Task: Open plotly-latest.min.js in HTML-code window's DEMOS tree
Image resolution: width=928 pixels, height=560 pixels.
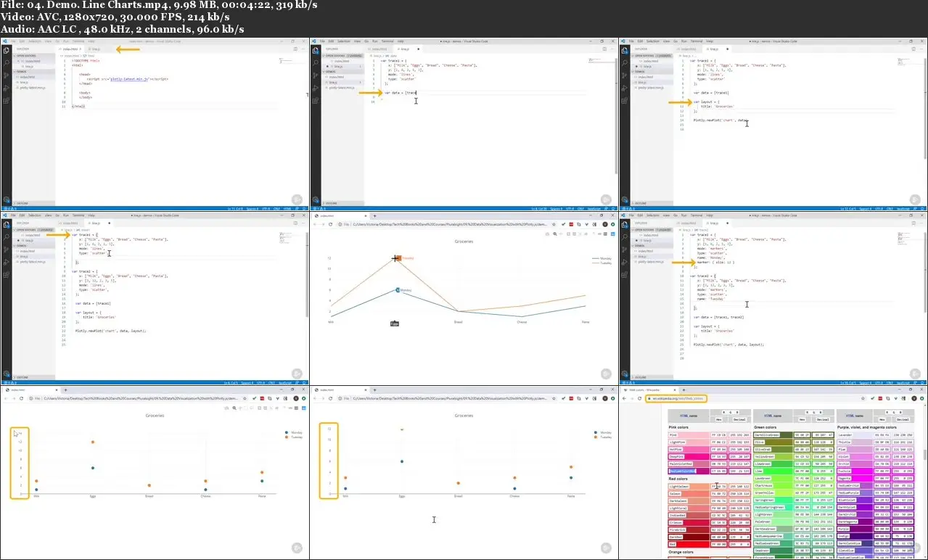Action: [34, 89]
